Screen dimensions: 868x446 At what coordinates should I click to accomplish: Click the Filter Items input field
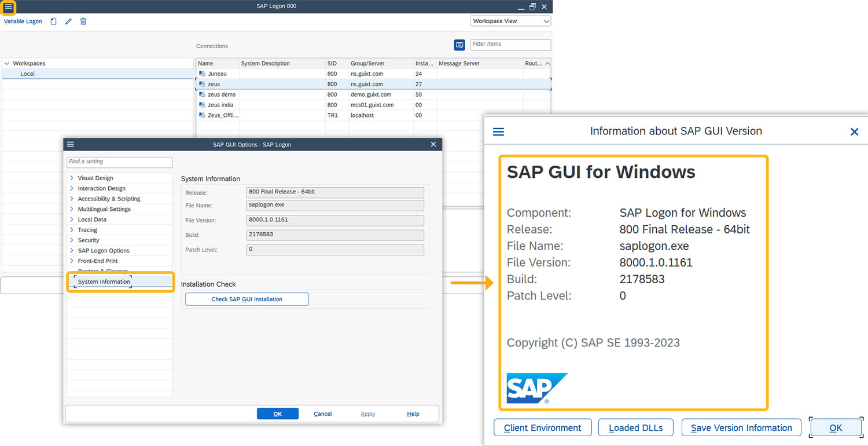[x=510, y=45]
